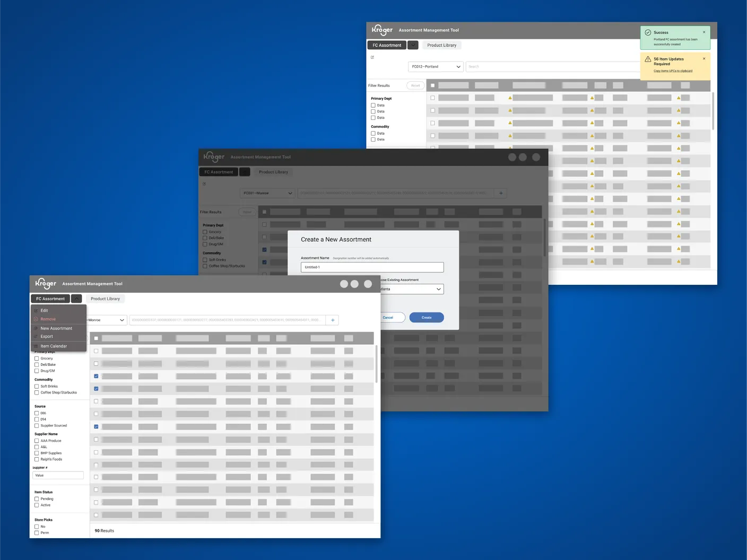Click the Success checkmark icon
This screenshot has height=560, width=747.
(648, 33)
